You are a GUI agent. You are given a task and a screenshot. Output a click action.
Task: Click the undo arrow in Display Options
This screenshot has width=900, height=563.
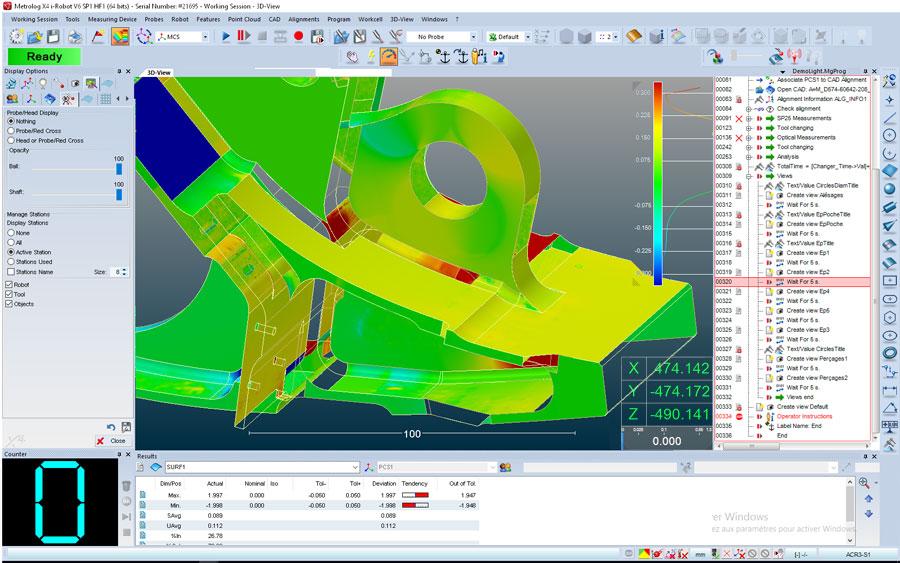[111, 427]
